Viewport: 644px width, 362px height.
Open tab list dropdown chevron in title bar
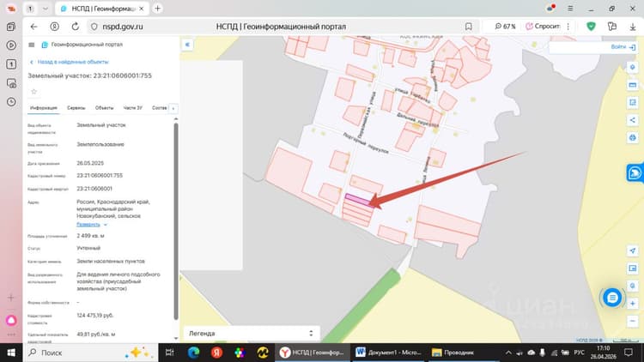[46, 9]
